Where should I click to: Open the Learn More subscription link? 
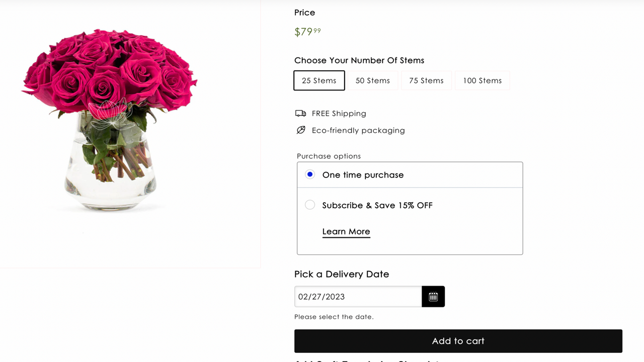click(x=346, y=232)
